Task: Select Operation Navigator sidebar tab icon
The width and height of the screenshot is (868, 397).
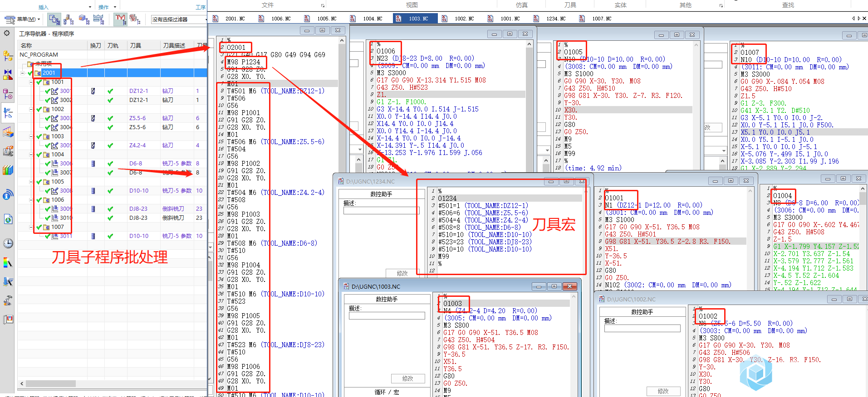Action: [8, 112]
